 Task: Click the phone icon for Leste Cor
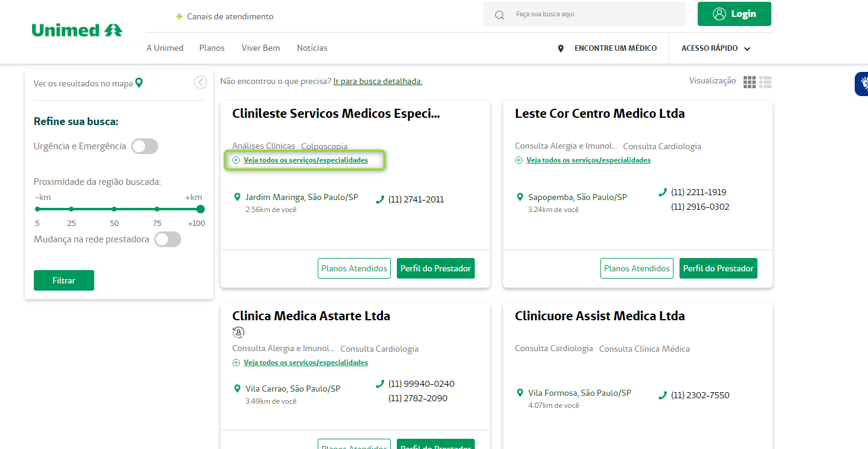pos(663,192)
